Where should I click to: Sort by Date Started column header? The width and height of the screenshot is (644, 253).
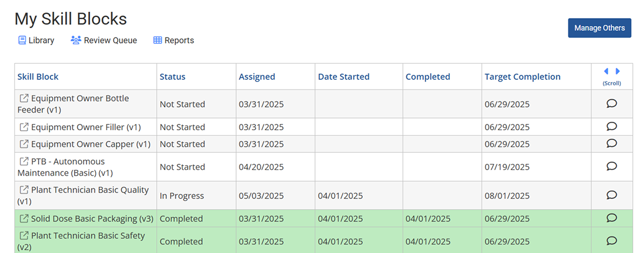pos(343,77)
